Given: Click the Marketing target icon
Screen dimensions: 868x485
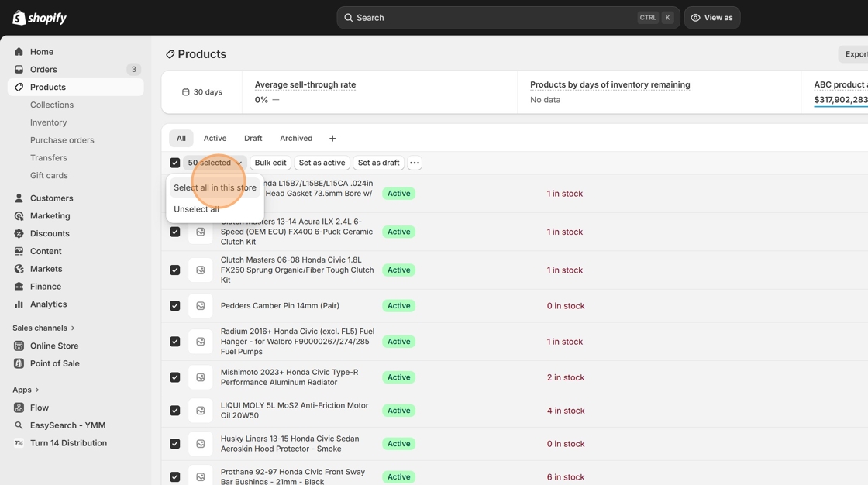Looking at the screenshot, I should point(19,216).
